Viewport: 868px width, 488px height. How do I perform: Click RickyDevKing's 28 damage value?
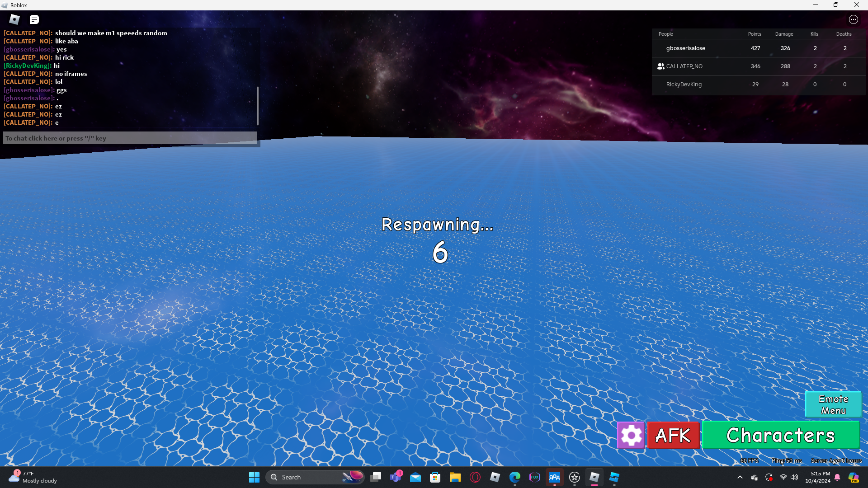[x=785, y=84]
